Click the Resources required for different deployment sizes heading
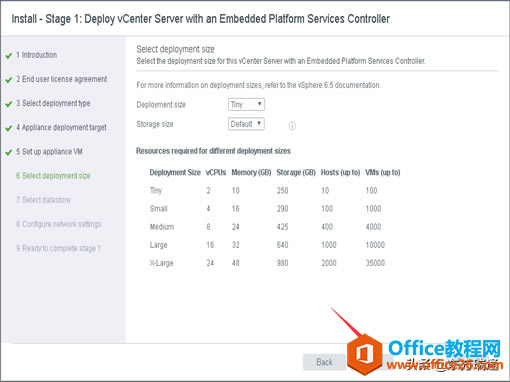 coord(213,151)
